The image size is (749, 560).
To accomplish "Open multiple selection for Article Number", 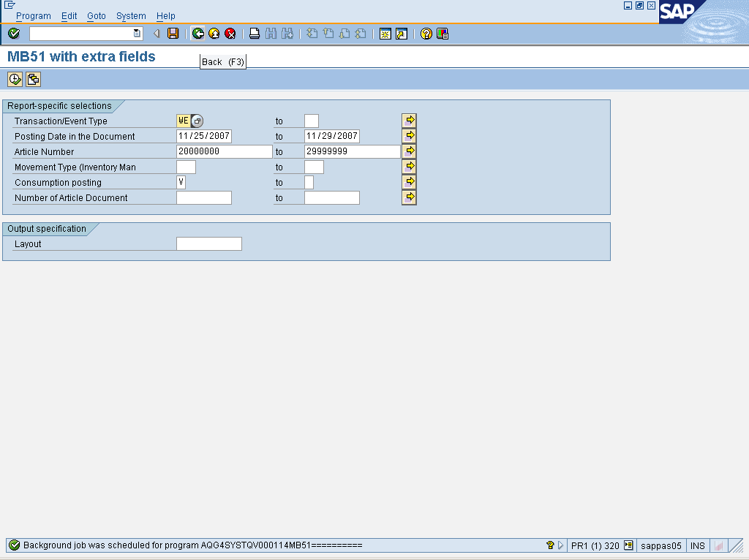I will click(410, 151).
